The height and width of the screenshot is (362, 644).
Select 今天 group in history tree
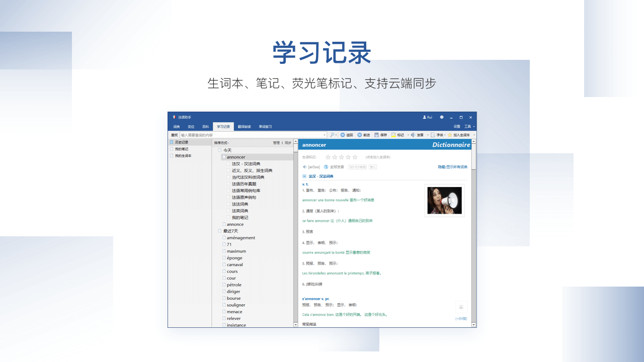227,150
